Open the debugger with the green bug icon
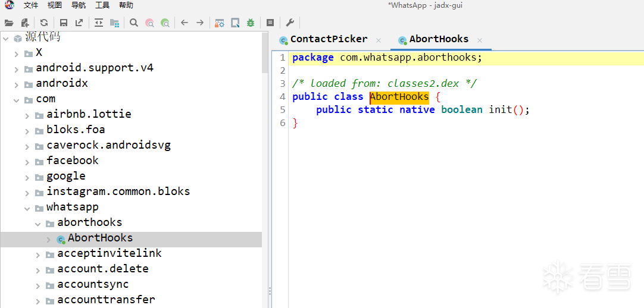Image resolution: width=644 pixels, height=308 pixels. (250, 23)
